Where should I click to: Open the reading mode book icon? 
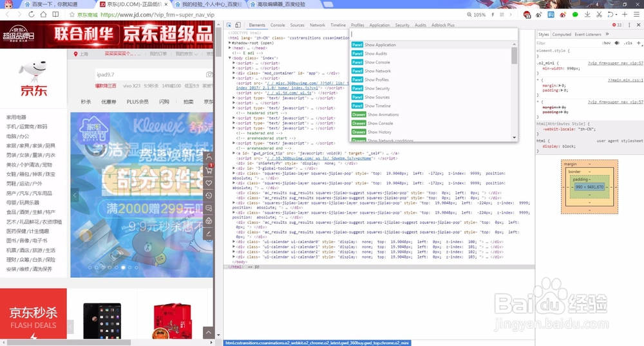[x=55, y=14]
